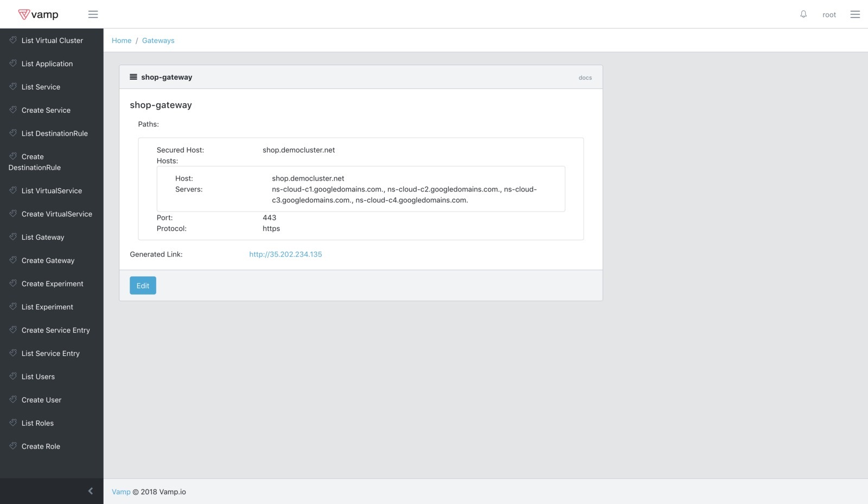Open the generated link http://35.202.234.135
Viewport: 868px width, 504px height.
285,254
